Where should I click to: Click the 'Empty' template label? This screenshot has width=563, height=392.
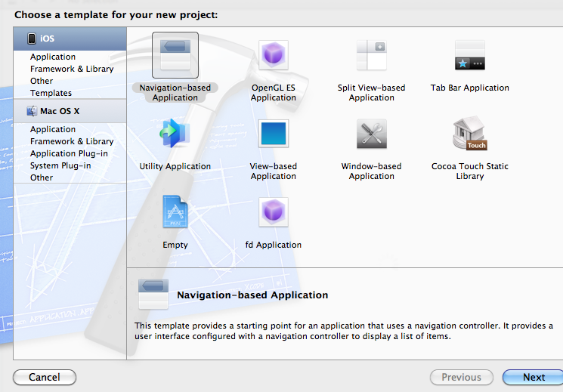pyautogui.click(x=175, y=245)
